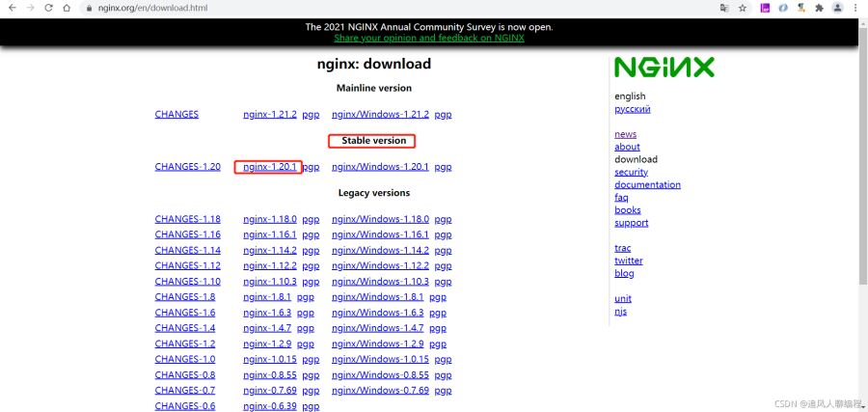868x412 pixels.
Task: Click the browser back arrow
Action: 13,8
